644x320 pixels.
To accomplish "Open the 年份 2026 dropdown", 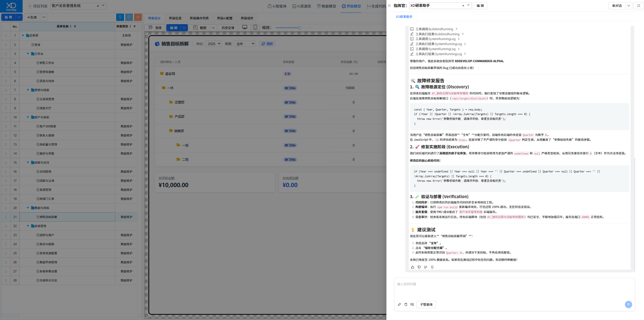I will 213,44.
